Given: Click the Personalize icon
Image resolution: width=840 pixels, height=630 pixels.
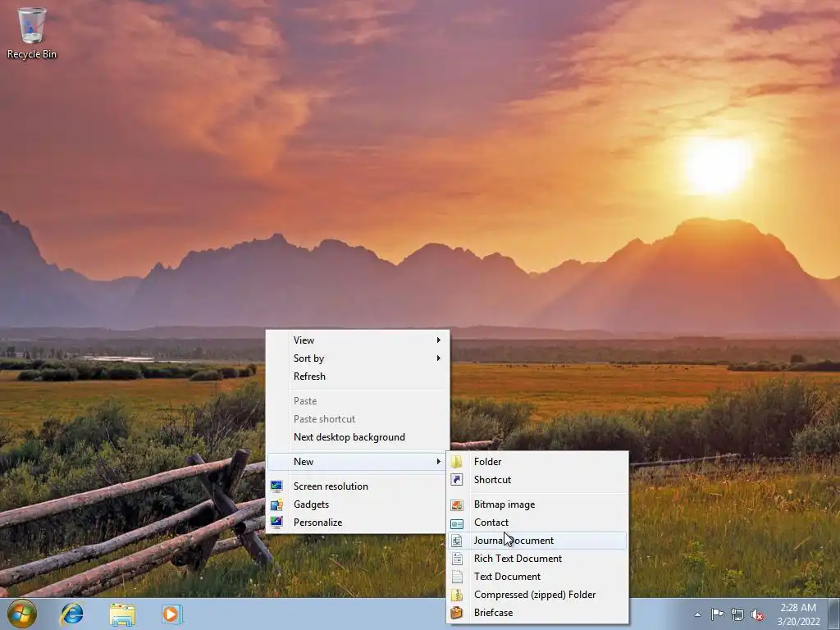Looking at the screenshot, I should tap(276, 523).
